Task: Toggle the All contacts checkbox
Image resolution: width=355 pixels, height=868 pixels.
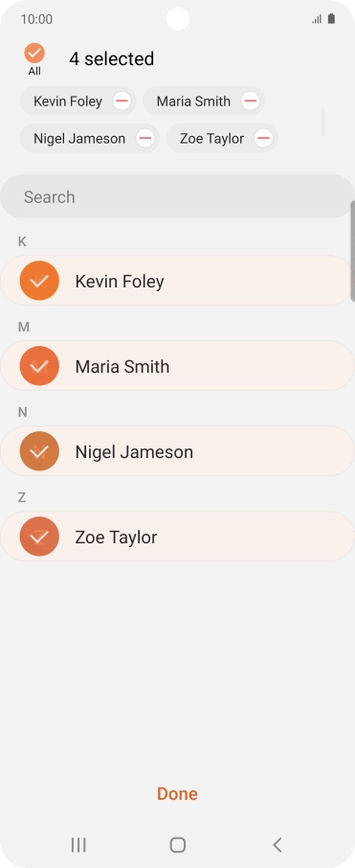Action: pos(34,53)
